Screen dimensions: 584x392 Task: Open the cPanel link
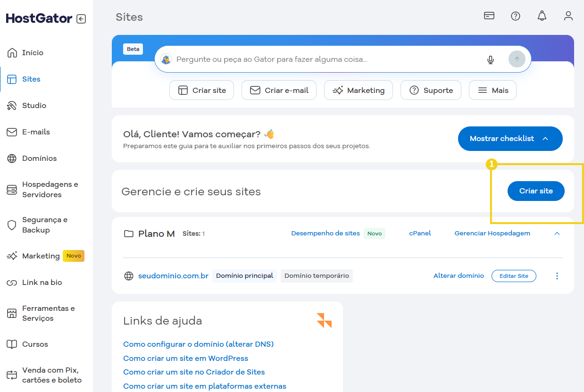pos(420,234)
